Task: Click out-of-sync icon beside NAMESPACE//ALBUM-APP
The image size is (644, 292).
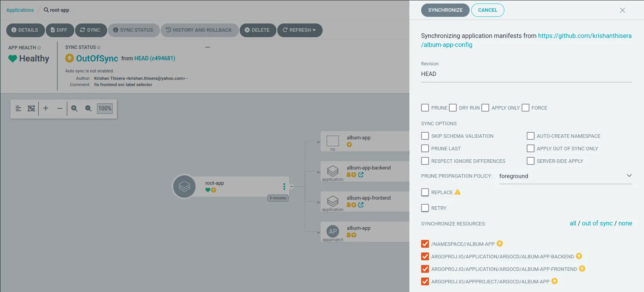Action: coord(500,243)
